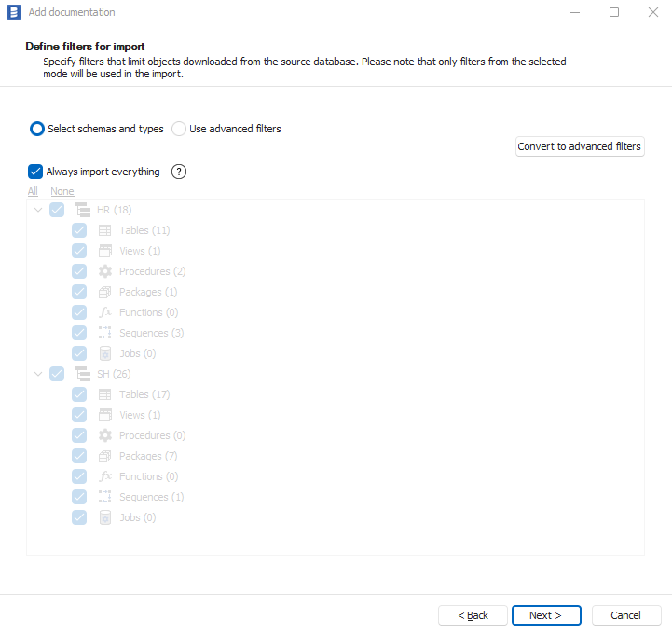The height and width of the screenshot is (633, 672).
Task: Select the 'Procedures (2)' row text
Action: coord(152,271)
